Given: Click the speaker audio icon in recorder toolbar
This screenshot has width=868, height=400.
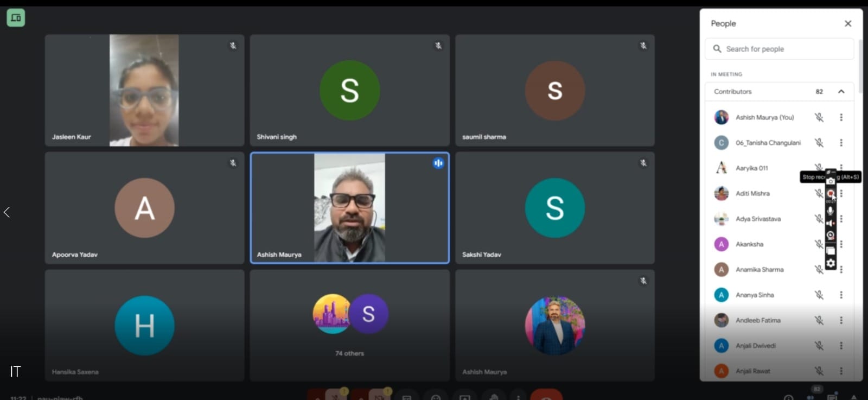Looking at the screenshot, I should pos(831,223).
